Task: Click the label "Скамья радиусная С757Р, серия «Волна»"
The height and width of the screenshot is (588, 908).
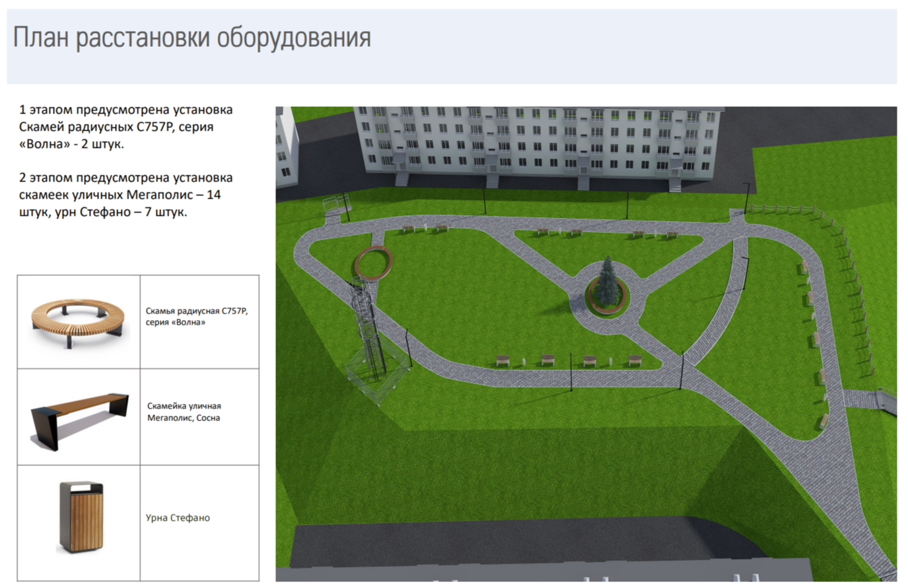Action: click(x=197, y=316)
